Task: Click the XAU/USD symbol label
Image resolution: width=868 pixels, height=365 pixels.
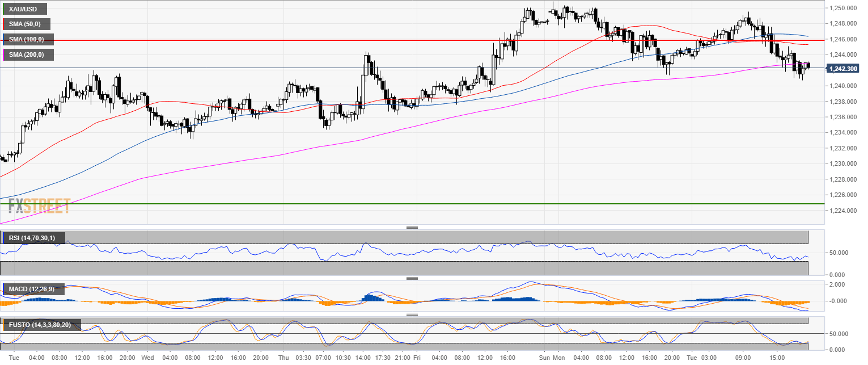Action: (24, 9)
